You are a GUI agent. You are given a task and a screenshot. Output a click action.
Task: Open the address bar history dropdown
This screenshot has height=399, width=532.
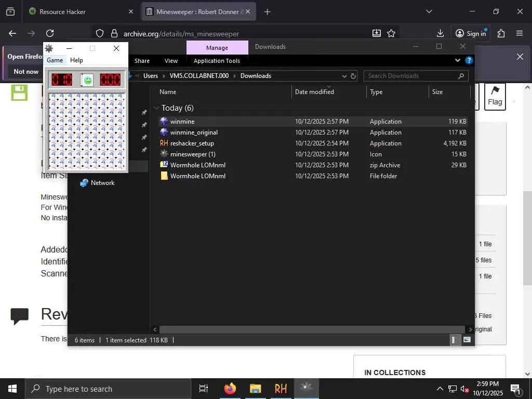[x=344, y=76]
